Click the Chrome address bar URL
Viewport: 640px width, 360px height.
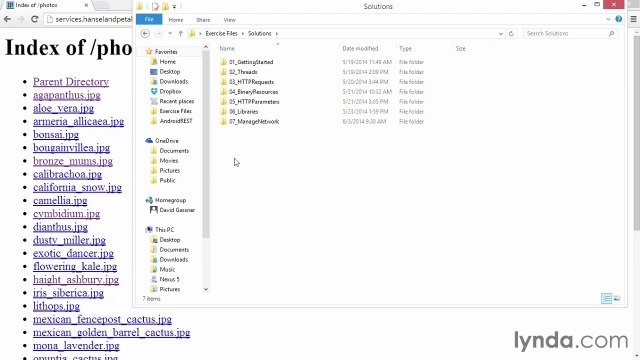pos(94,19)
